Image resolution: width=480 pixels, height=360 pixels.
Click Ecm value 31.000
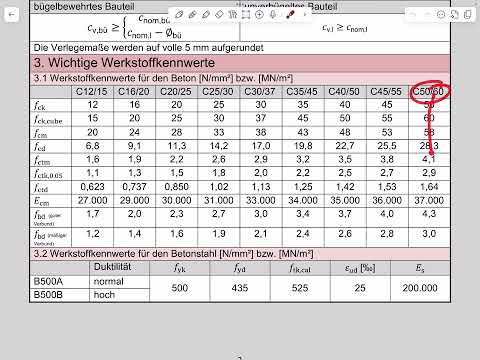(219, 200)
